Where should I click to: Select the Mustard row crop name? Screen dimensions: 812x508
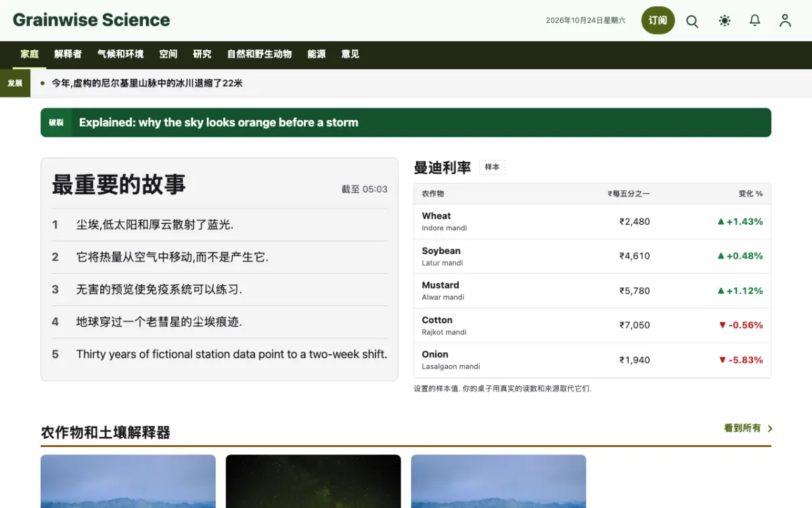441,285
